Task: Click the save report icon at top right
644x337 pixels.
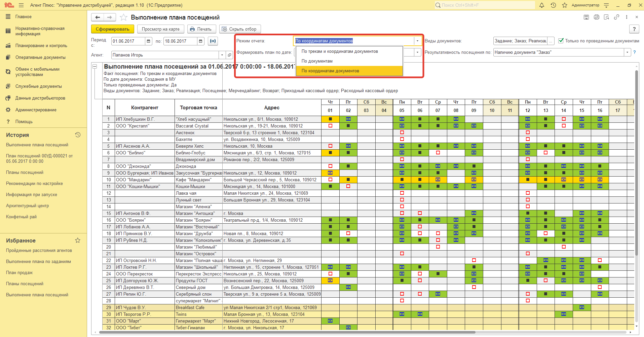Action: [586, 17]
